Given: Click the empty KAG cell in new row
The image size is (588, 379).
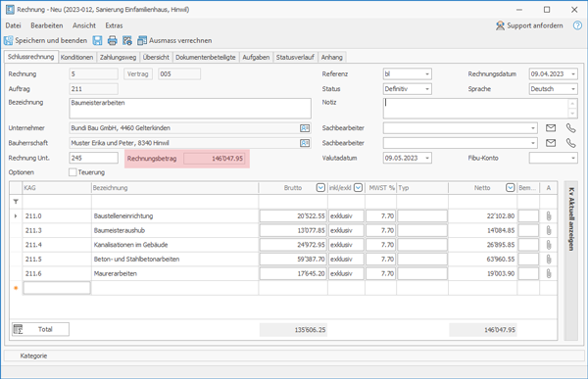Looking at the screenshot, I should pos(57,288).
